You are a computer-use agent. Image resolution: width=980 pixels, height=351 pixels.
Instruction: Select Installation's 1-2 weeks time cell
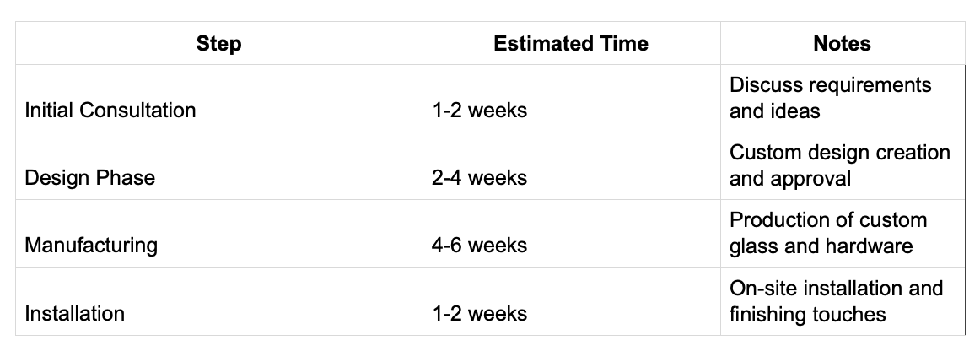(x=479, y=314)
